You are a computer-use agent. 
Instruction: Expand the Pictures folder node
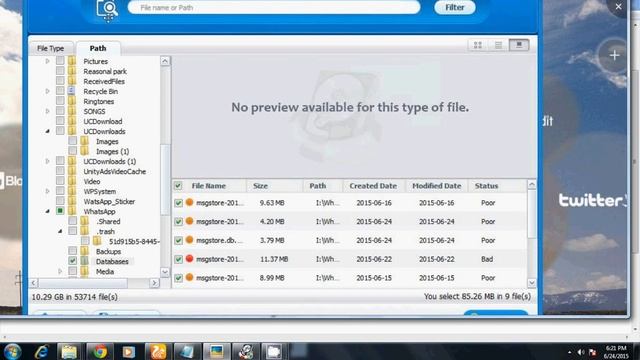pyautogui.click(x=47, y=61)
